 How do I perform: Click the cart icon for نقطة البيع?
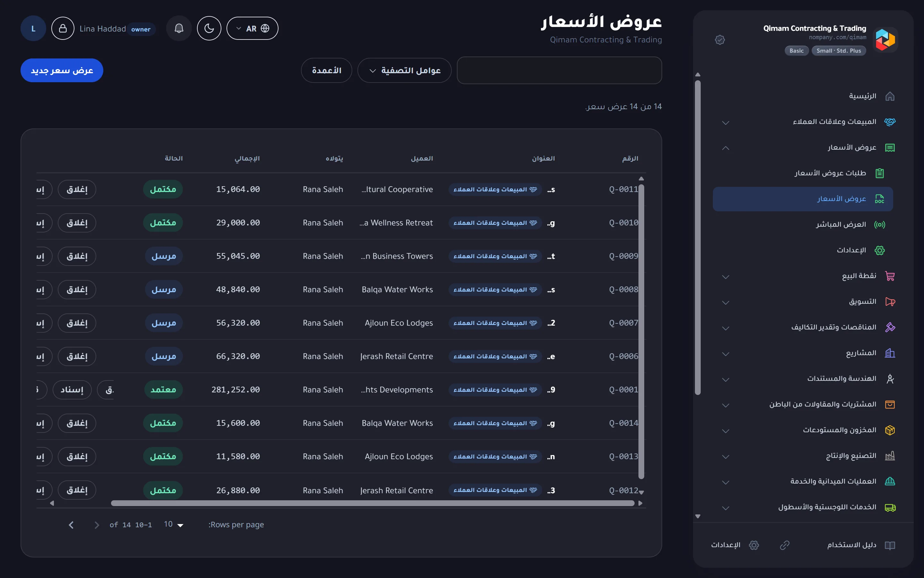[x=890, y=276]
